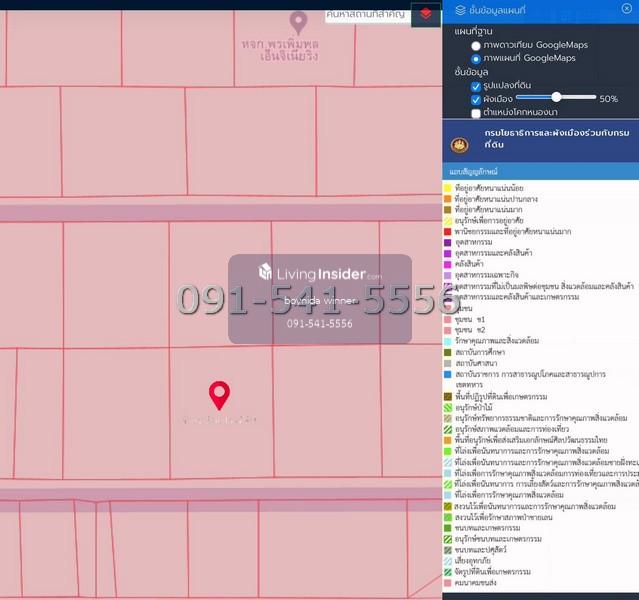Click the department emblem logo

(459, 146)
